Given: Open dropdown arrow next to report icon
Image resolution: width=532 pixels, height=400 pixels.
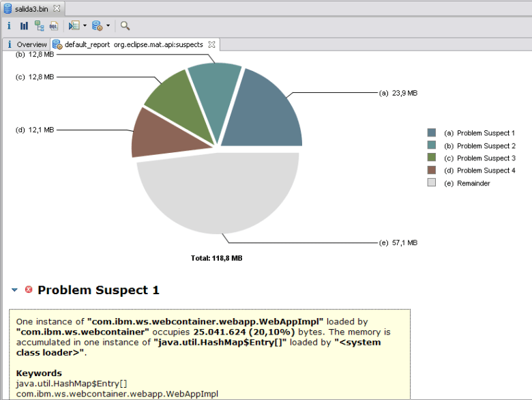Looking at the screenshot, I should (x=108, y=27).
